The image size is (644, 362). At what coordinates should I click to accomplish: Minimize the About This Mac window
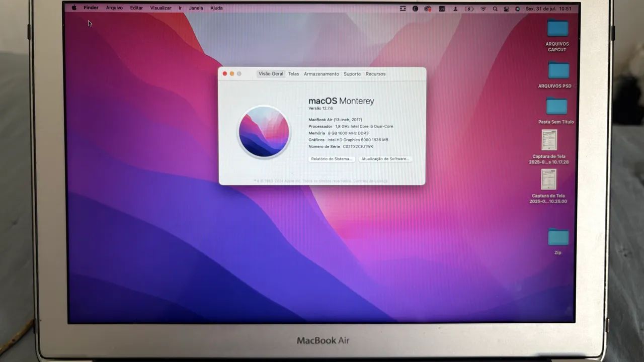click(x=232, y=74)
